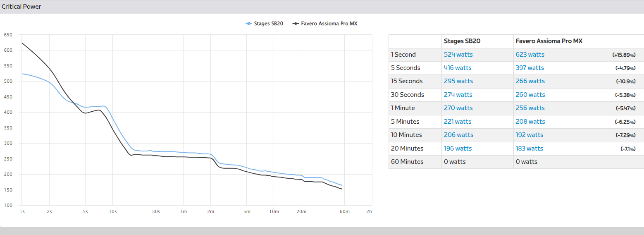Select the Favero Assioma Pro MX column header
This screenshot has width=644, height=235.
tap(549, 41)
